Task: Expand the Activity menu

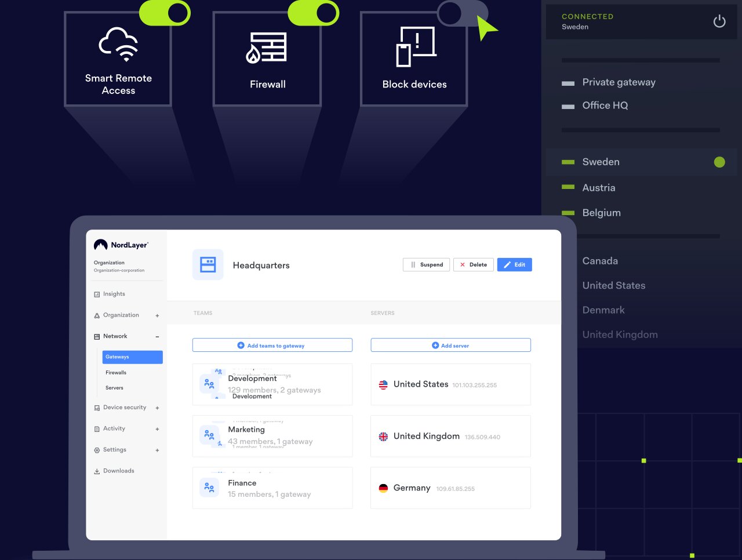Action: point(157,430)
